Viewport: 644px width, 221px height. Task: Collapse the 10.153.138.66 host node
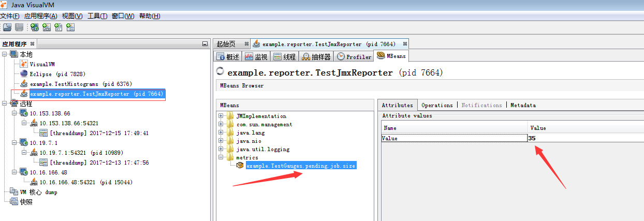pos(14,113)
